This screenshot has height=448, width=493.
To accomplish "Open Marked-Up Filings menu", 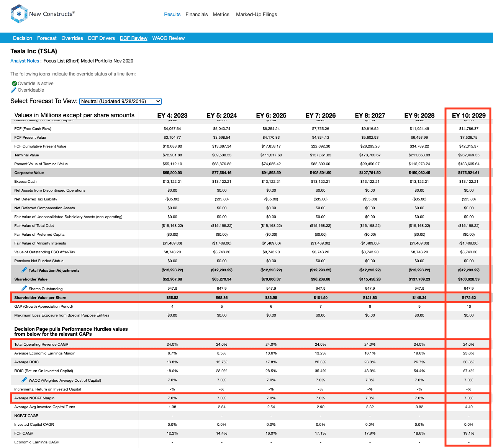I will click(x=256, y=15).
